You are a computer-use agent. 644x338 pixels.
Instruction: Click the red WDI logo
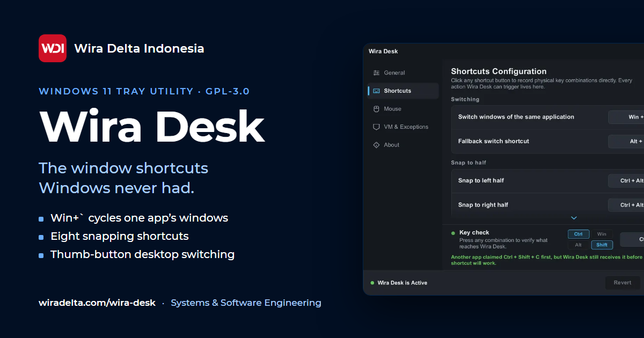(53, 48)
